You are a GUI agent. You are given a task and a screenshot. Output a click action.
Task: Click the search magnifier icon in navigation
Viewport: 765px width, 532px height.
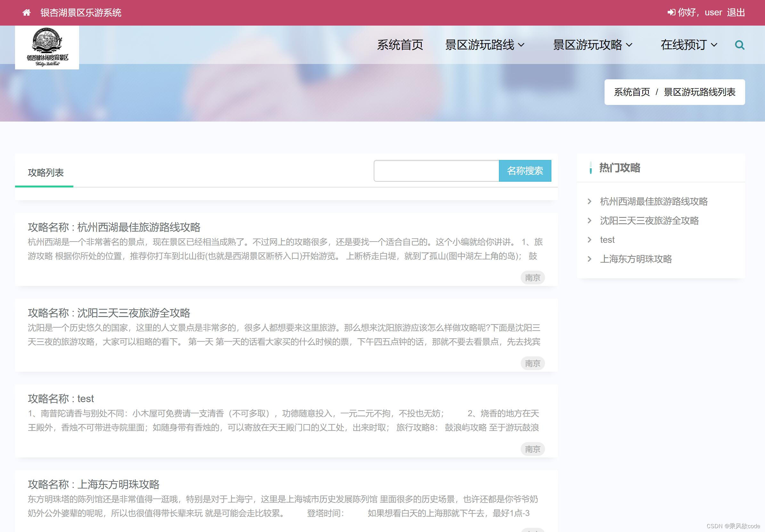pos(739,45)
